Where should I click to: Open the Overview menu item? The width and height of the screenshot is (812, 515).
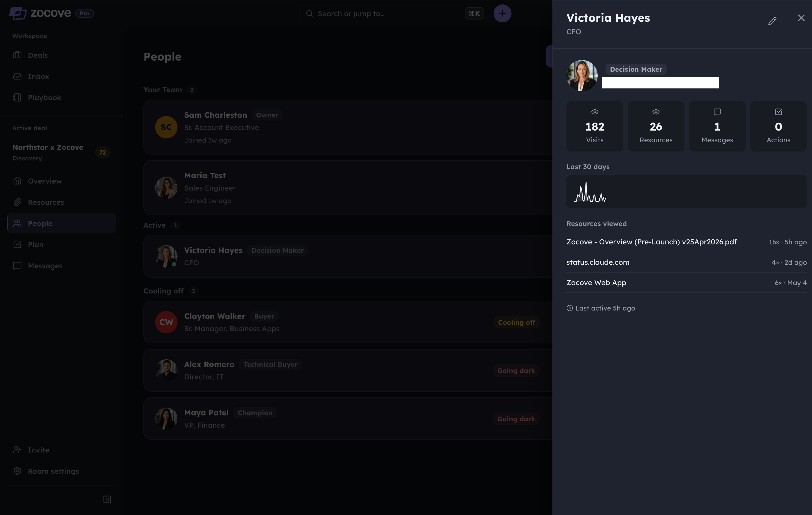pos(61,181)
